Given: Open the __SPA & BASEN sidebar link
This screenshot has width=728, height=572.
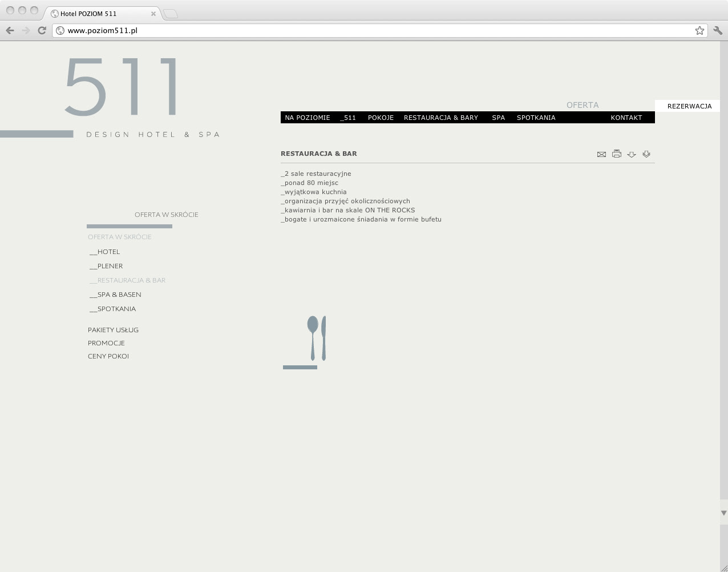Looking at the screenshot, I should (x=115, y=295).
